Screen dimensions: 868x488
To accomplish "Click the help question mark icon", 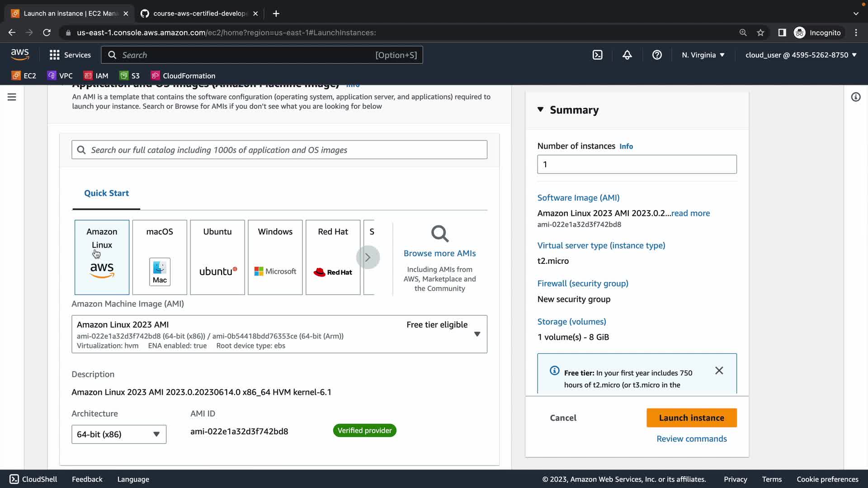I will tap(657, 55).
